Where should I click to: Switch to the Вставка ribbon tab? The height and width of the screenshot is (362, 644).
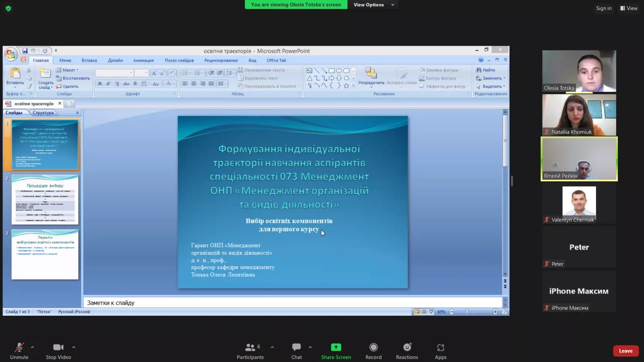89,60
